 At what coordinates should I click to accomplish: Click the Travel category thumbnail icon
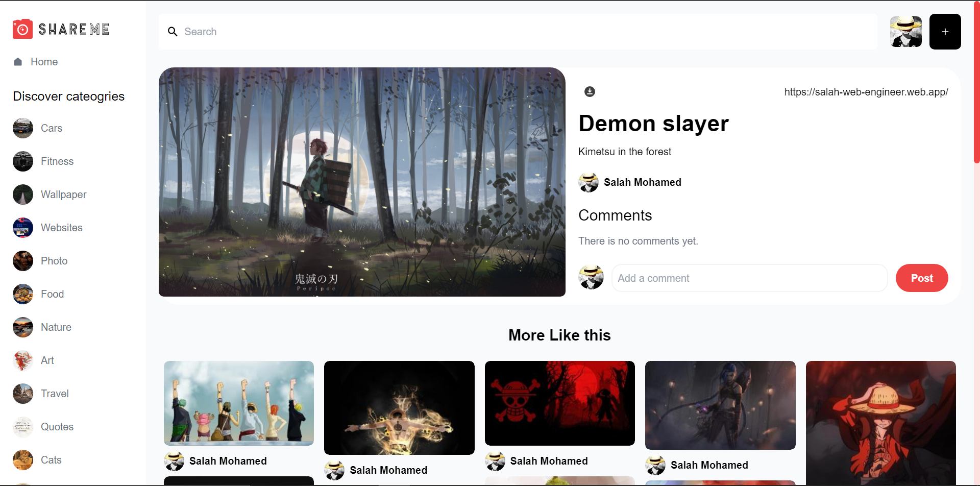(23, 394)
